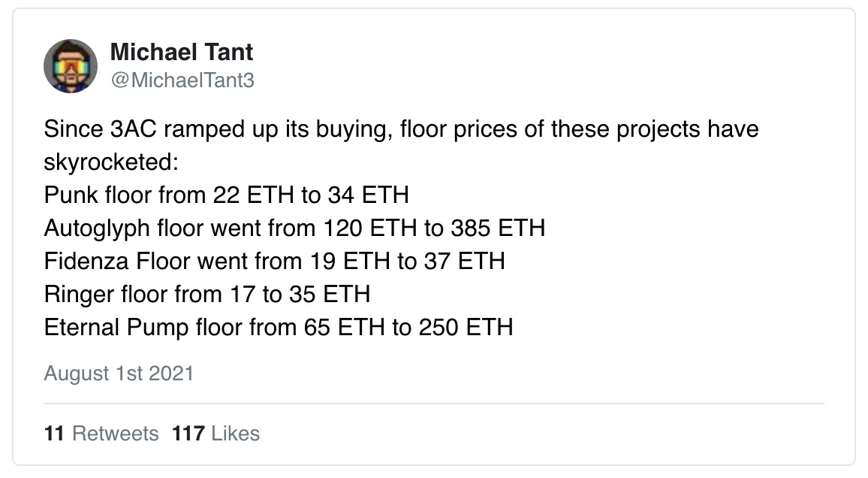Click the sunglasses on the avatar image
868x478 pixels.
point(71,66)
